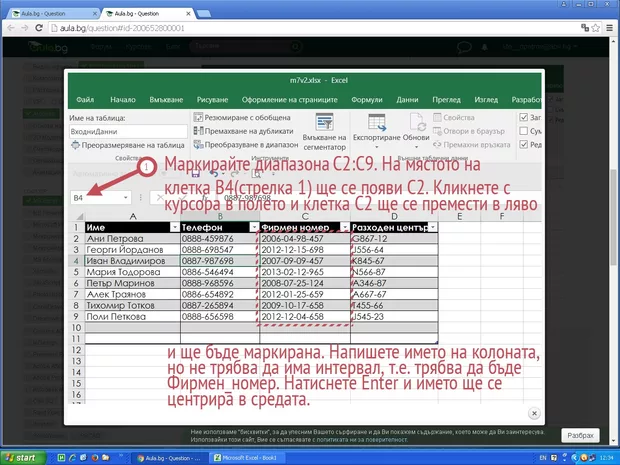Click EN language indicator in tray
620x465 pixels.
tap(542, 458)
